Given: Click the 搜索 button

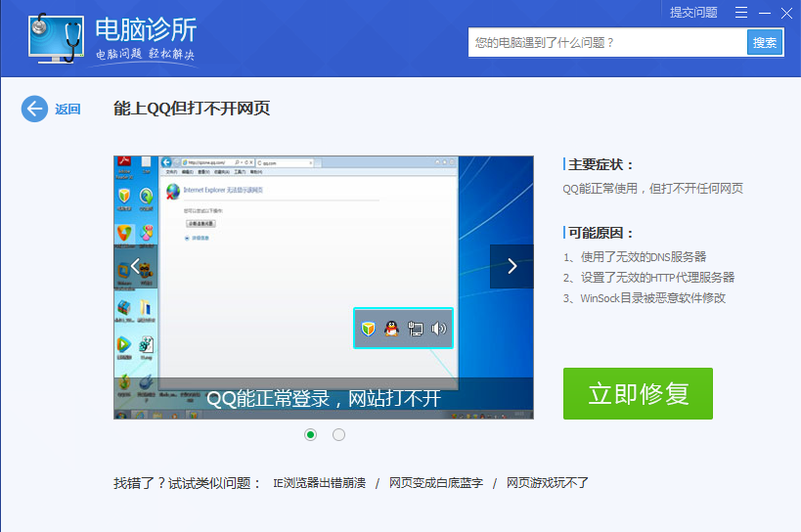Looking at the screenshot, I should click(x=765, y=42).
